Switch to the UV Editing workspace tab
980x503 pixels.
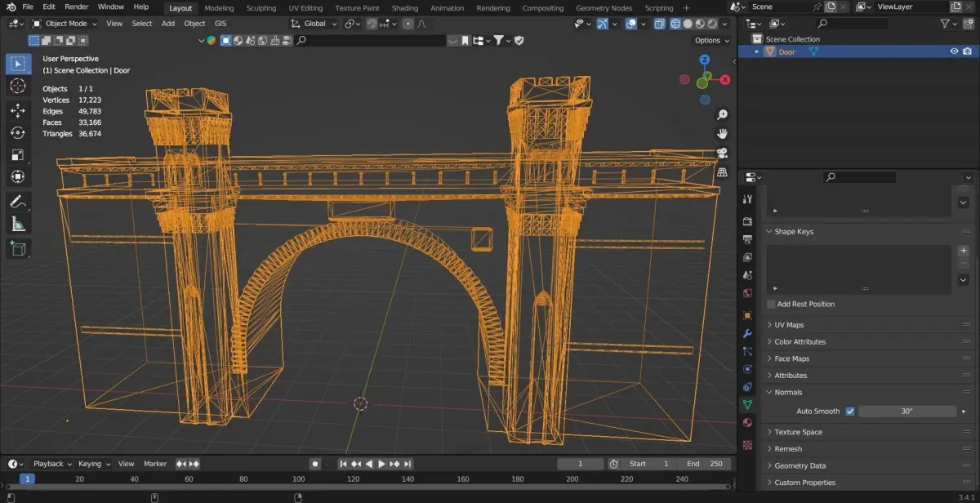306,7
